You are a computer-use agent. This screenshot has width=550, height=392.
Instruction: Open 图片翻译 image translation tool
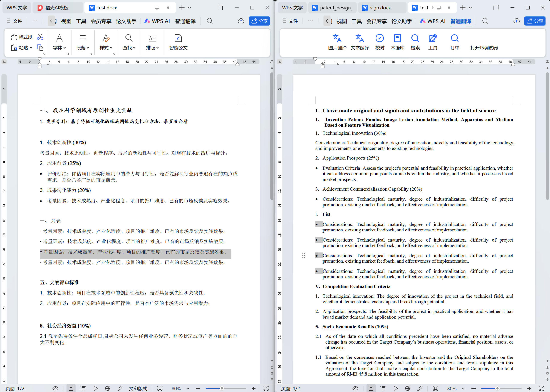coord(337,42)
